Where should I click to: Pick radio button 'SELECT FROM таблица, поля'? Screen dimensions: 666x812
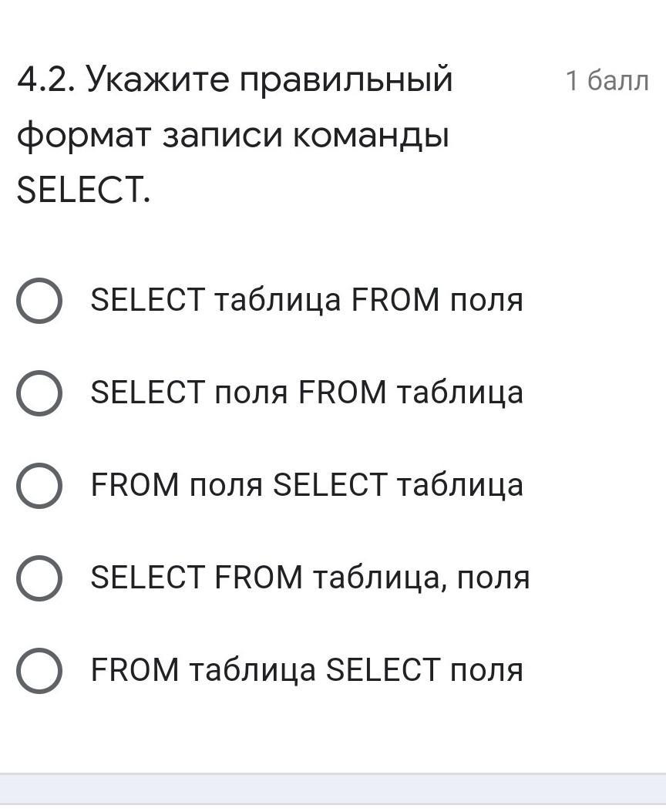point(39,578)
